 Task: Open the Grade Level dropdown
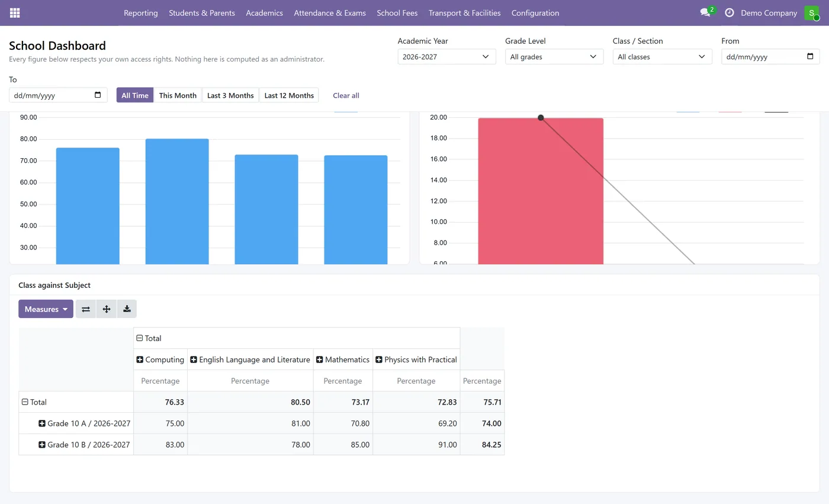[x=554, y=57]
